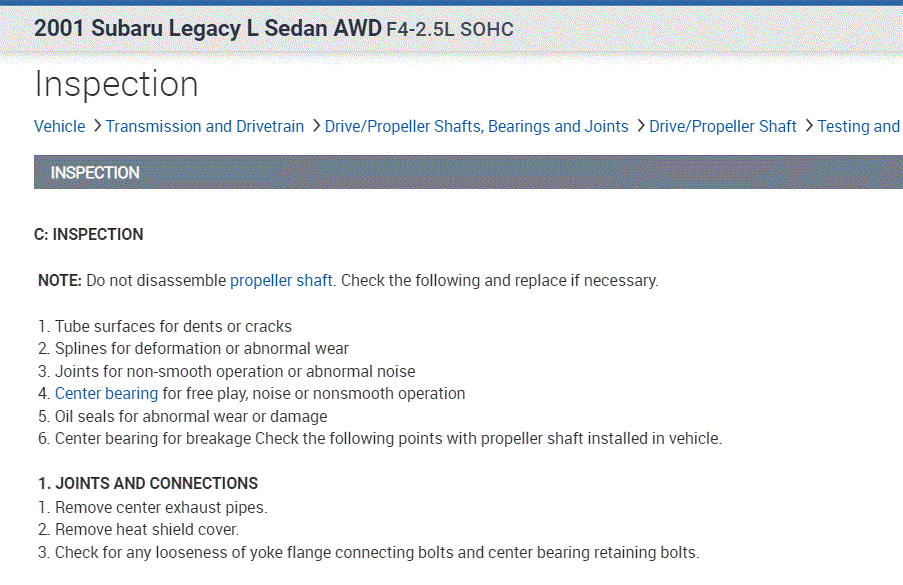Image resolution: width=903 pixels, height=585 pixels.
Task: Open the Transmission and Drivetrain breadcrumb
Action: point(204,126)
